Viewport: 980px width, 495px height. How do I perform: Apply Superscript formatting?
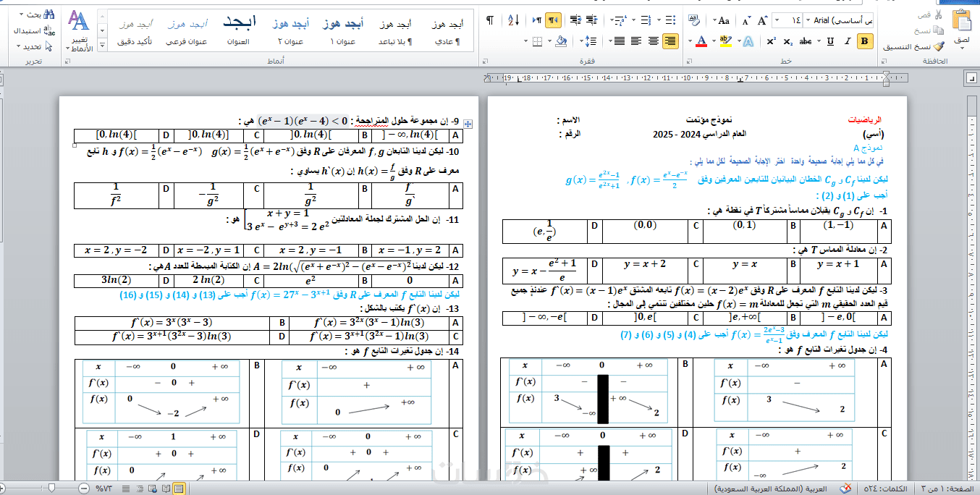[x=771, y=41]
